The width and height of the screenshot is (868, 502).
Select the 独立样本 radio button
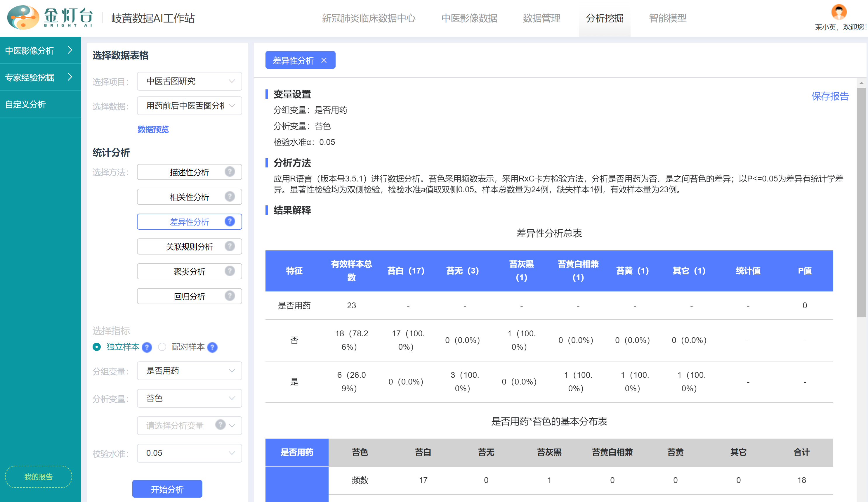(x=97, y=347)
